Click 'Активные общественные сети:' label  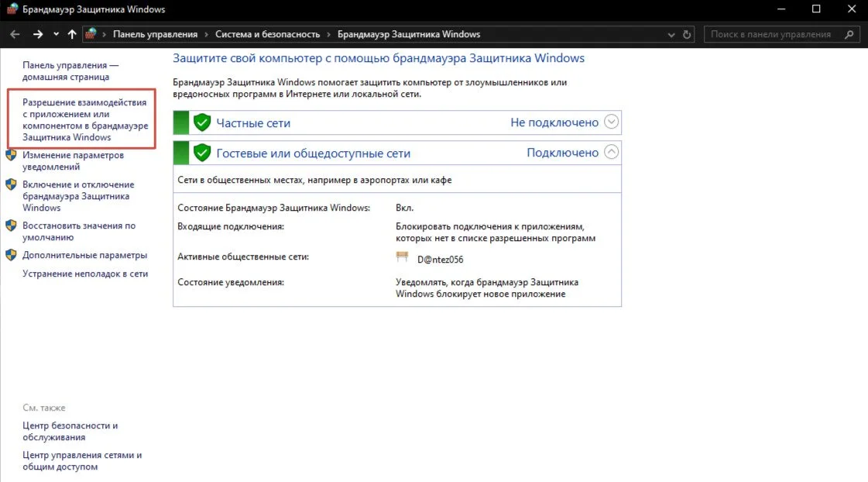[243, 257]
